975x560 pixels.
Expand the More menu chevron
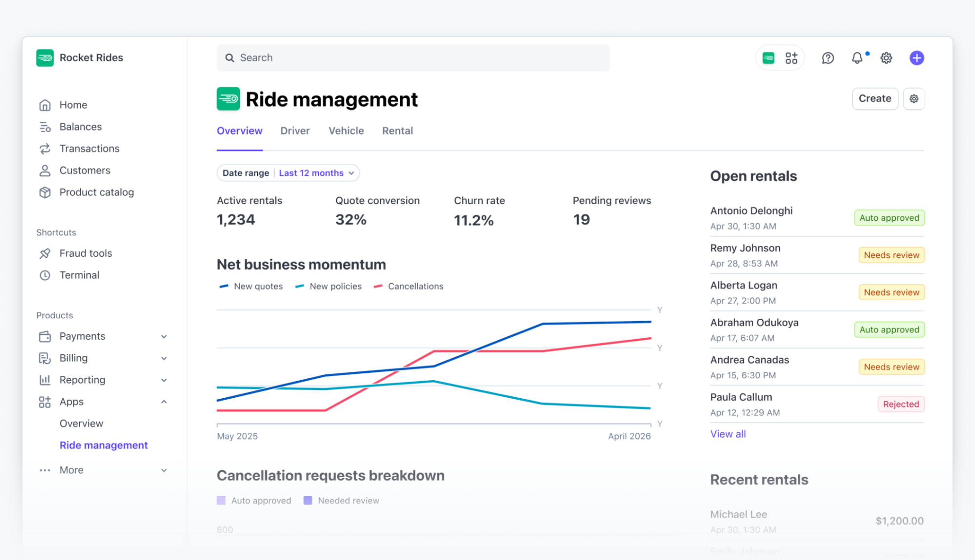164,470
